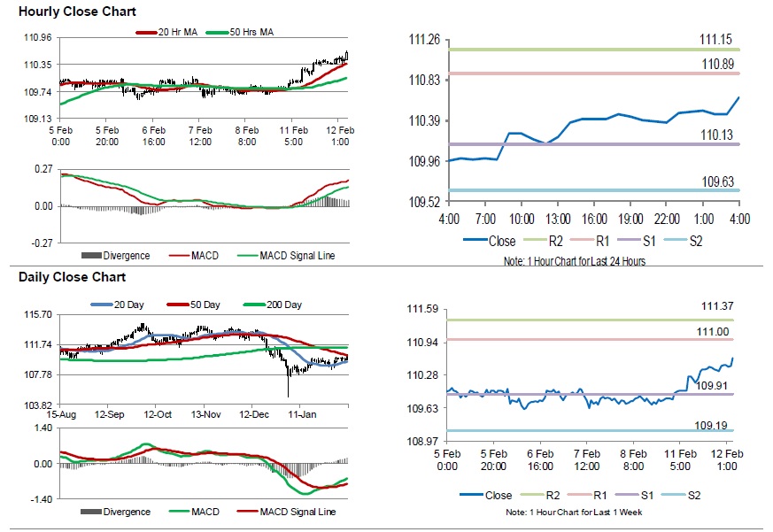
Task: Click the "Hourly Close Chart" heading
Action: (77, 12)
